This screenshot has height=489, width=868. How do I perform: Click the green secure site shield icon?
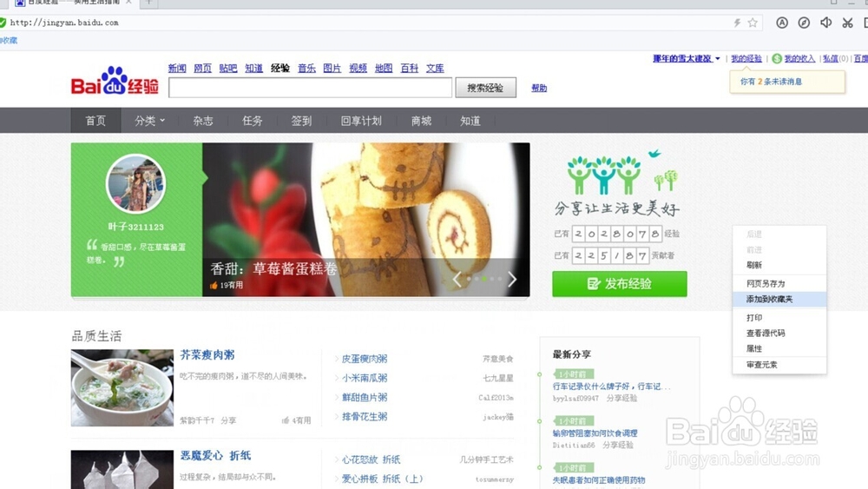(3, 23)
